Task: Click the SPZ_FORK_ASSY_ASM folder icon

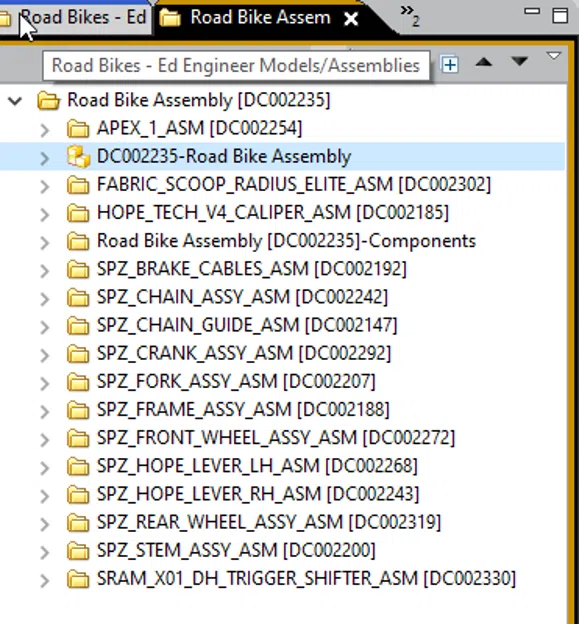Action: click(78, 382)
